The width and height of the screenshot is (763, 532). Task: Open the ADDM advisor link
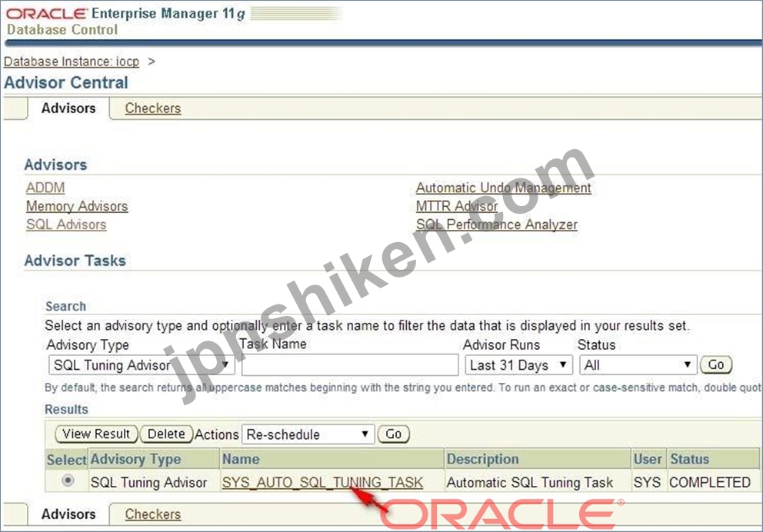point(45,188)
